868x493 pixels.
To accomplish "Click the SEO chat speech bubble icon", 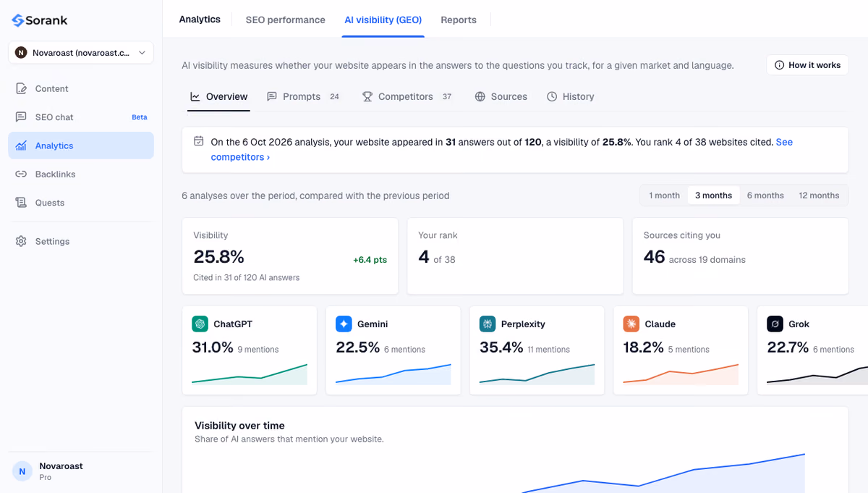I will point(21,117).
